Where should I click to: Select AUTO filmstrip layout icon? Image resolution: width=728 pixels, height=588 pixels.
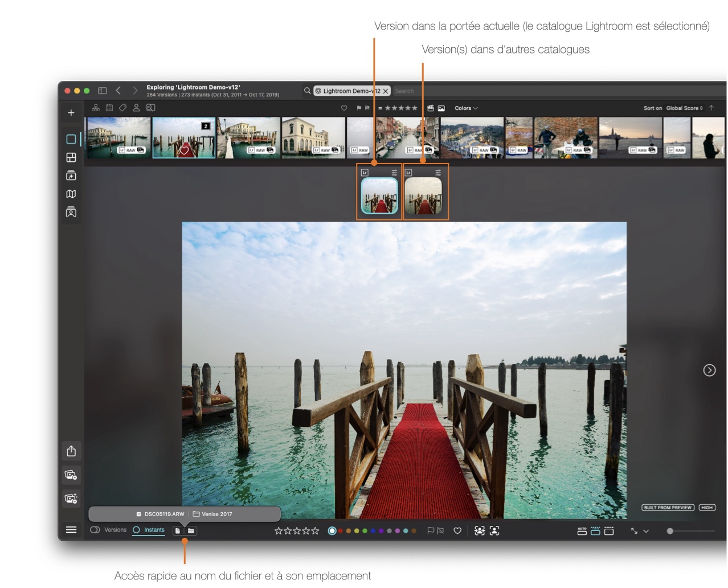point(582,530)
